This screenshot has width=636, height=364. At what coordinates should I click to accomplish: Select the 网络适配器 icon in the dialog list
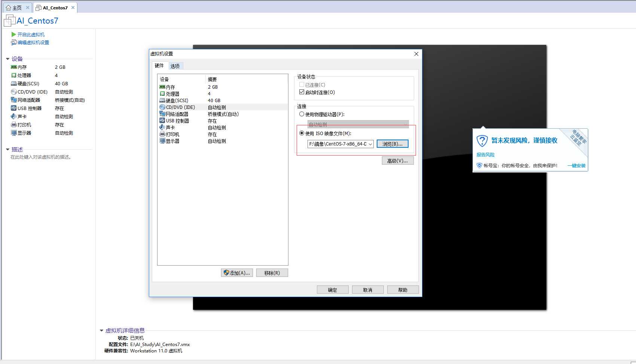[x=162, y=114]
